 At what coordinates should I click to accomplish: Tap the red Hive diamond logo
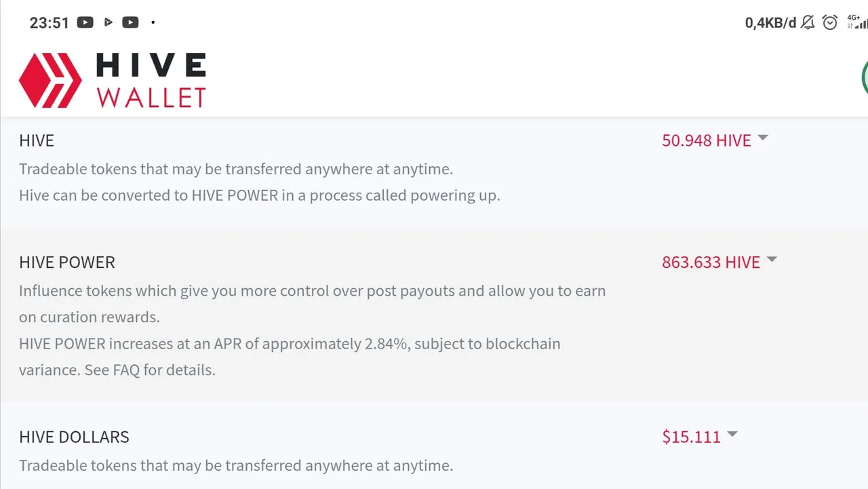point(50,81)
